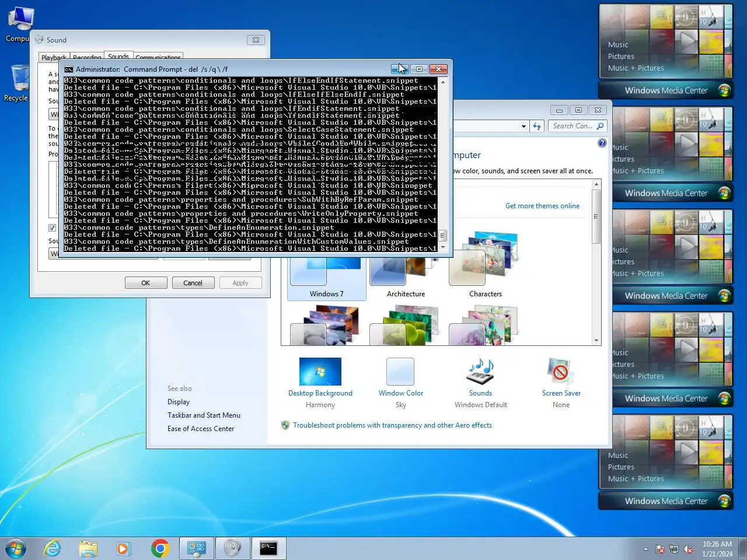Viewport: 747px width, 560px height.
Task: Click the Command Prompt title bar icon
Action: point(69,69)
